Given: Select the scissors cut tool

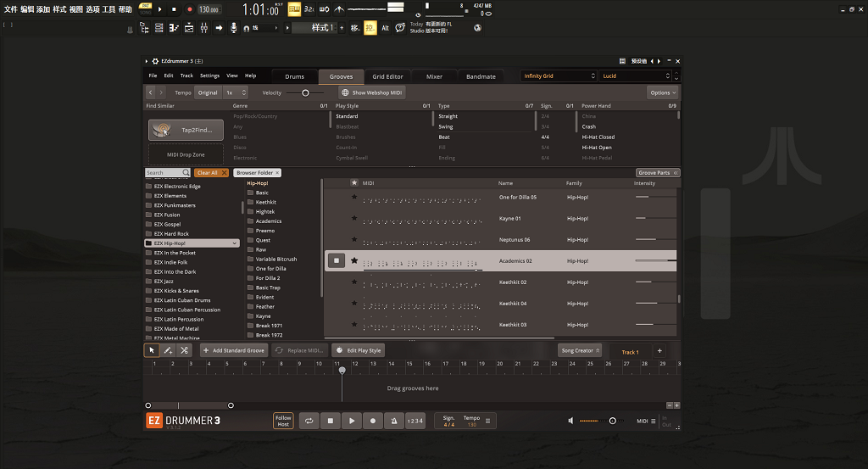Looking at the screenshot, I should click(183, 350).
